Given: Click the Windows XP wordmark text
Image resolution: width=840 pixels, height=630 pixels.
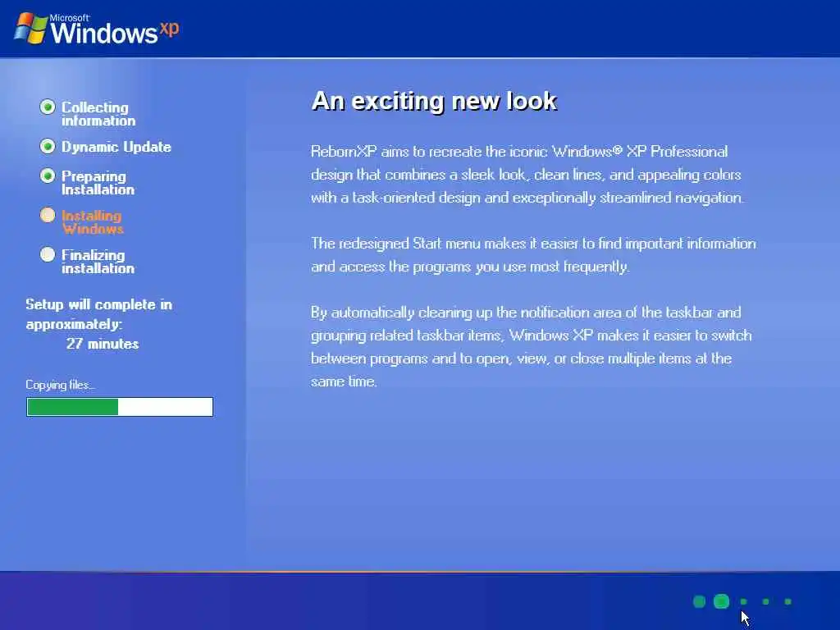Looking at the screenshot, I should [115, 30].
